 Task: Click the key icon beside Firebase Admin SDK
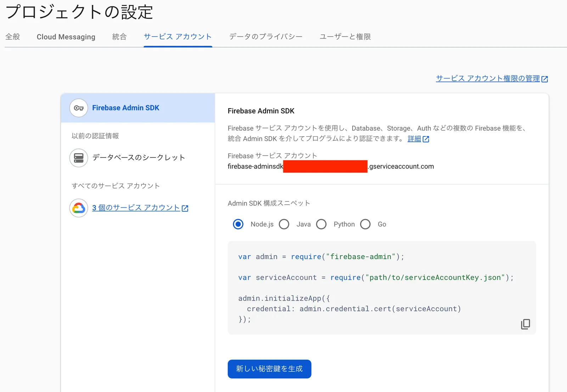click(79, 108)
